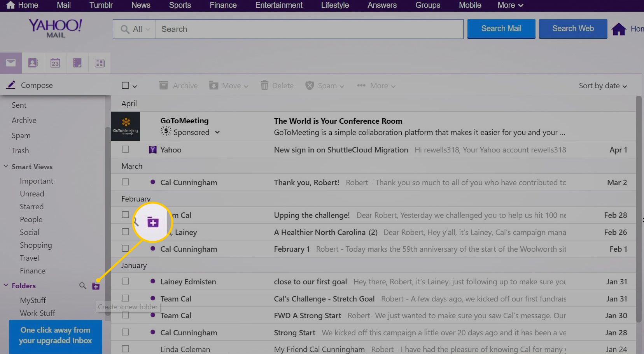
Task: Collapse the Folders section
Action: click(6, 285)
